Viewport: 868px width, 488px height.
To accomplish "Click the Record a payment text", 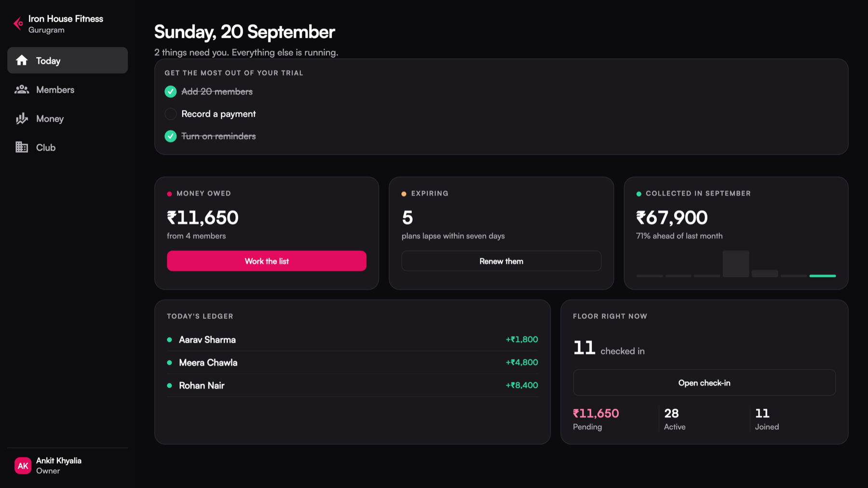I will 218,114.
